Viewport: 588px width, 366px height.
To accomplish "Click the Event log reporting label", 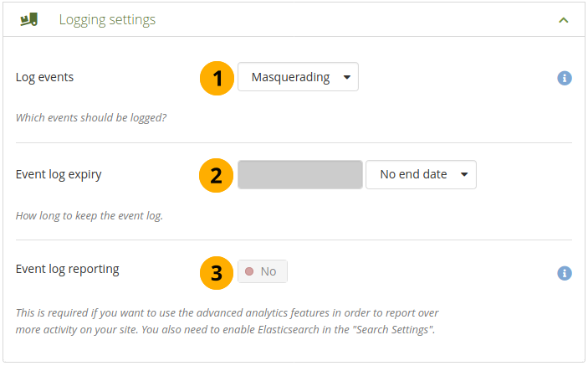I will click(x=68, y=269).
